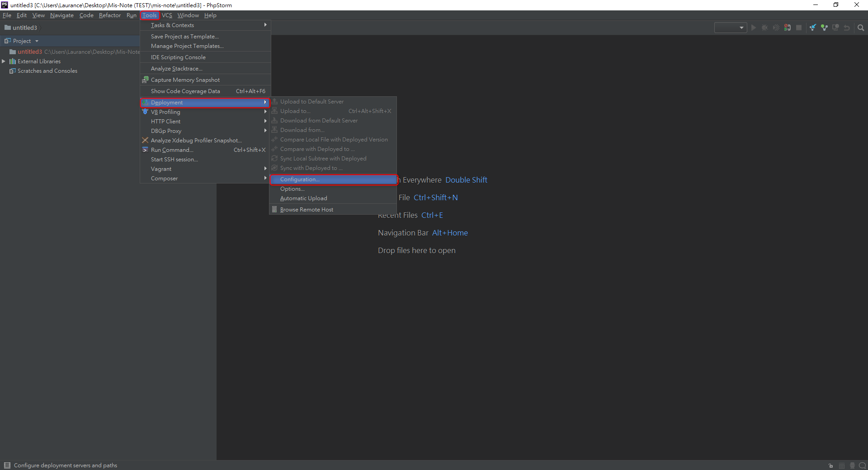The height and width of the screenshot is (470, 868).
Task: Expand External Libraries tree node
Action: 4,61
